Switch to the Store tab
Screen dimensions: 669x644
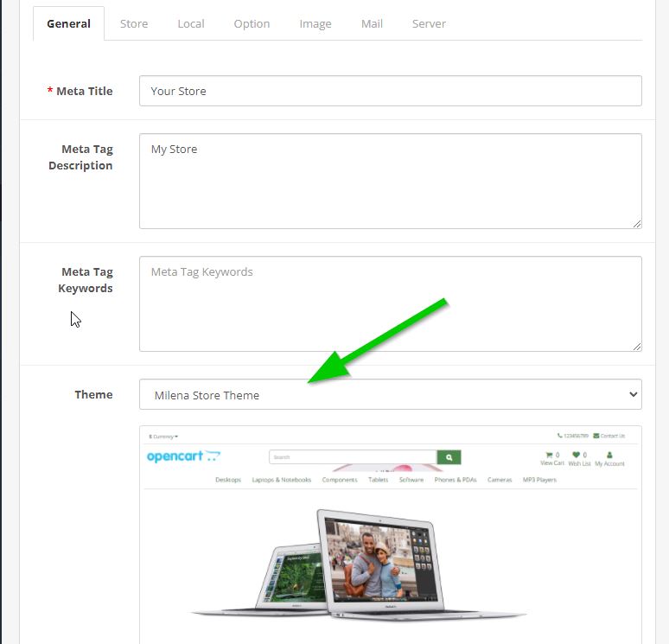[134, 23]
